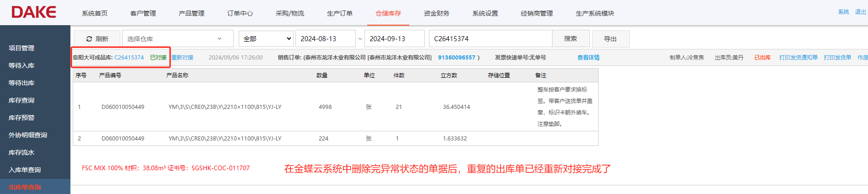This screenshot has height=194, width=868.
Task: Click the 刷新 refresh button
Action: pyautogui.click(x=97, y=39)
